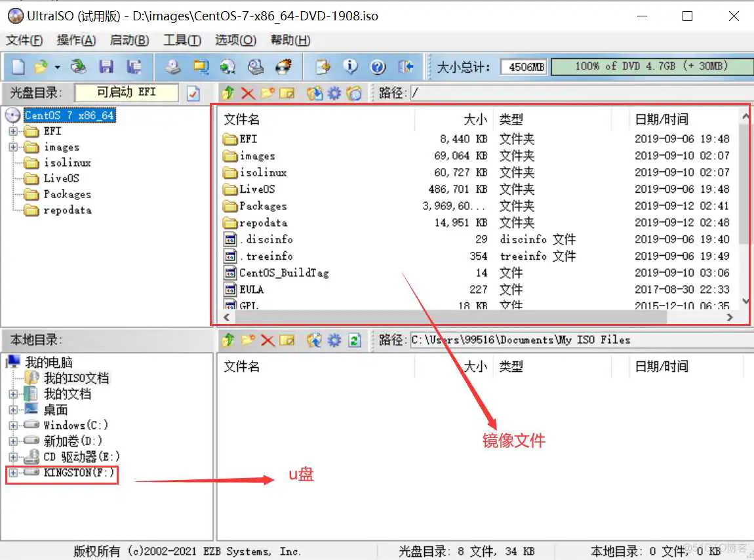
Task: Open the image info icon
Action: [351, 66]
